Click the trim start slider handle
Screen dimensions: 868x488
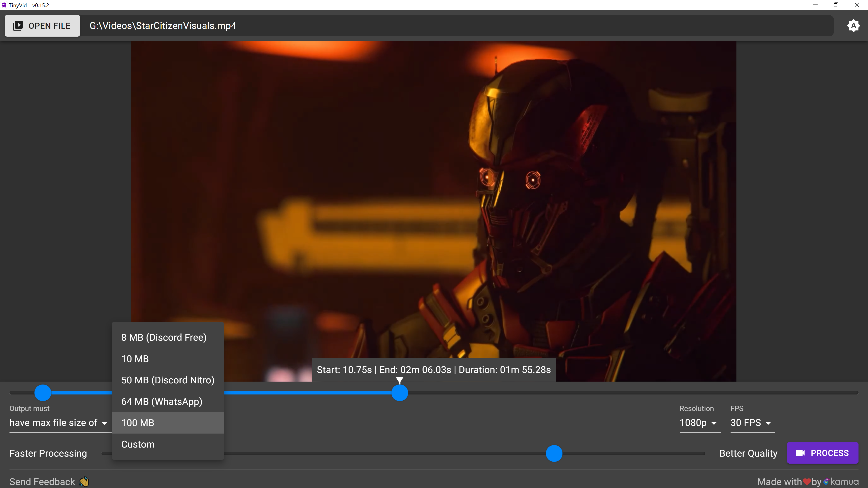click(x=43, y=393)
